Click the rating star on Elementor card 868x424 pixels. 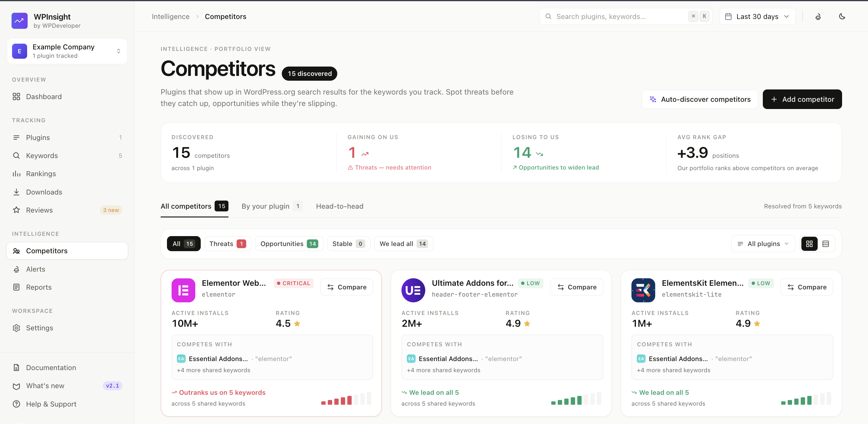tap(297, 324)
